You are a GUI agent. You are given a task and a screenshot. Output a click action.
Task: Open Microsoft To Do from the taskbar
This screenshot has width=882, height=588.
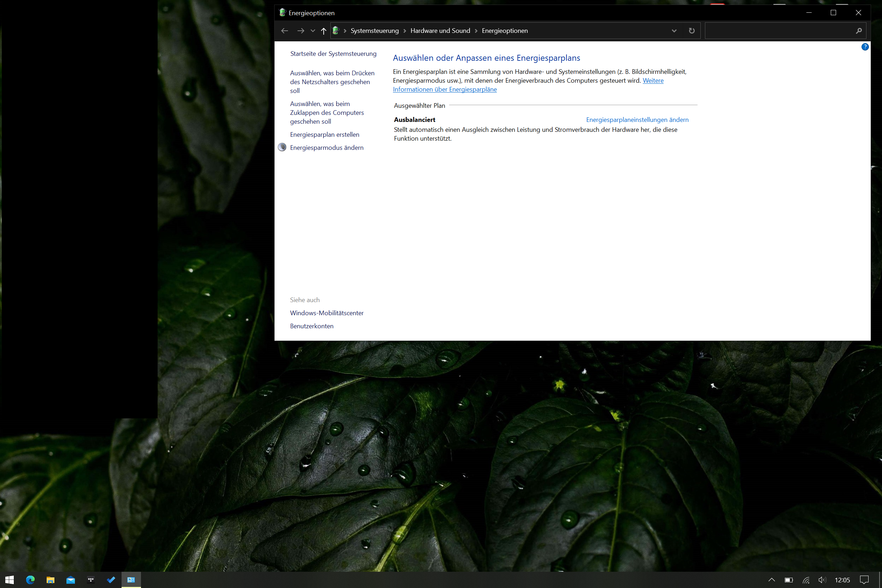coord(111,580)
